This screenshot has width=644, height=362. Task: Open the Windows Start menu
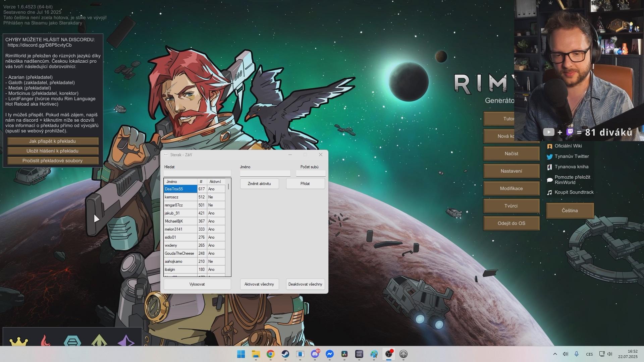[x=241, y=354]
